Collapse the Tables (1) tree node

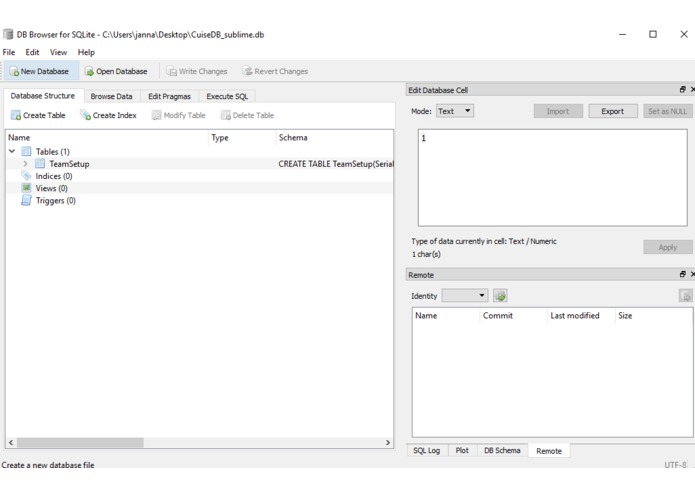tap(12, 152)
